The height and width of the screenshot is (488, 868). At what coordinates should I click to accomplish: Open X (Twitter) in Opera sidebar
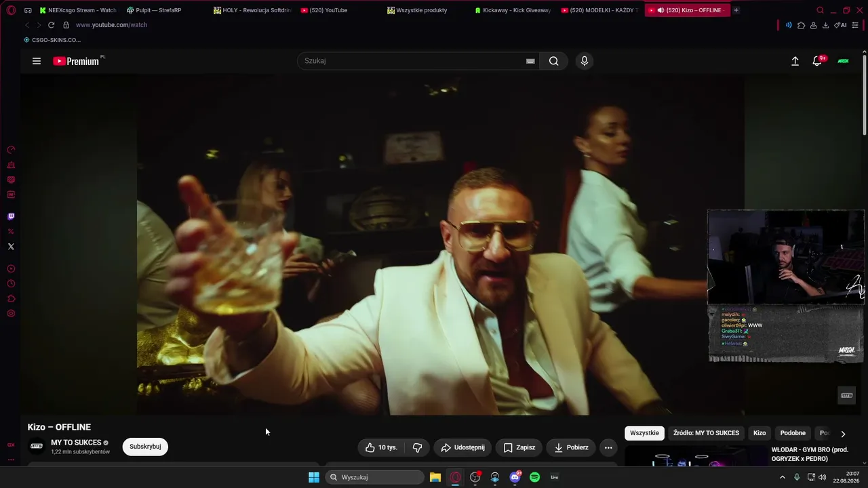11,247
